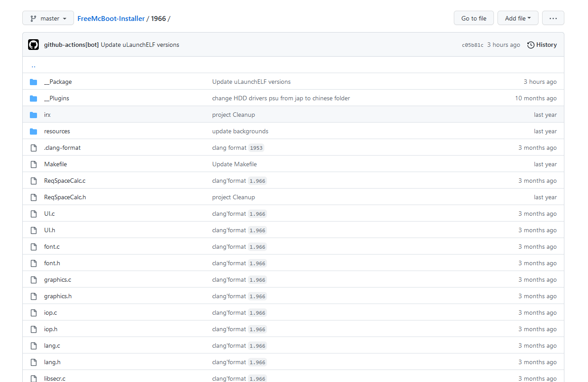
Task: Open the three-dots more options menu
Action: 553,18
